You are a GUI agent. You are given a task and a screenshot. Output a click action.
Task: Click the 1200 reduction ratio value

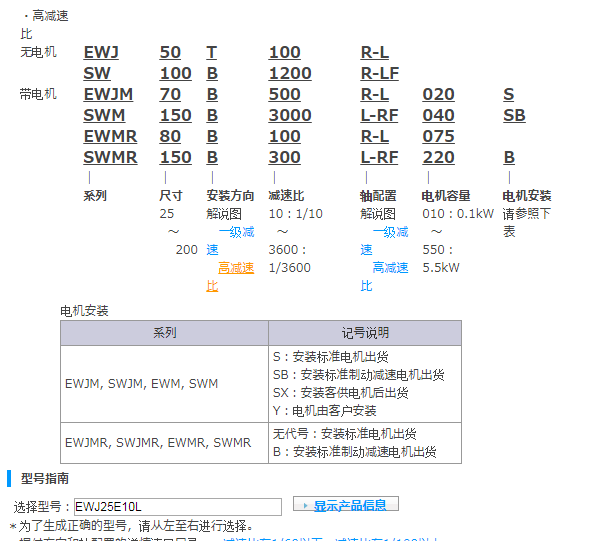pos(290,73)
